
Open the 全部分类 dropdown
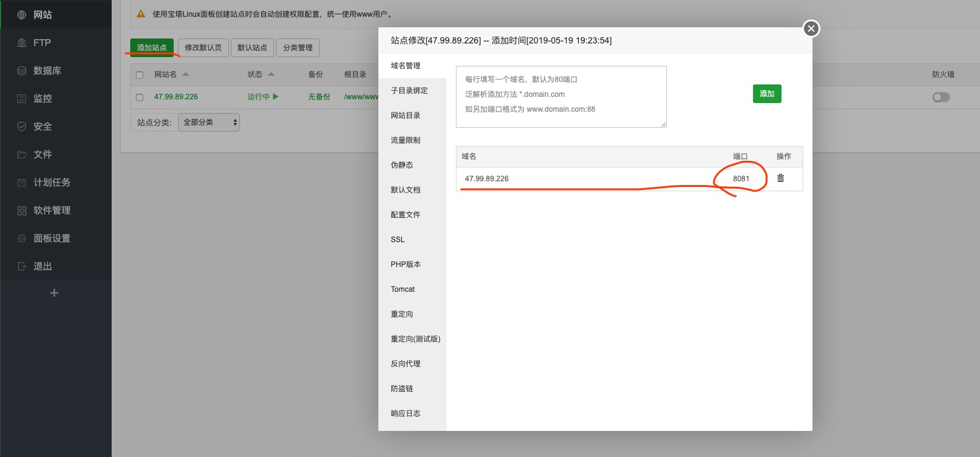[209, 122]
